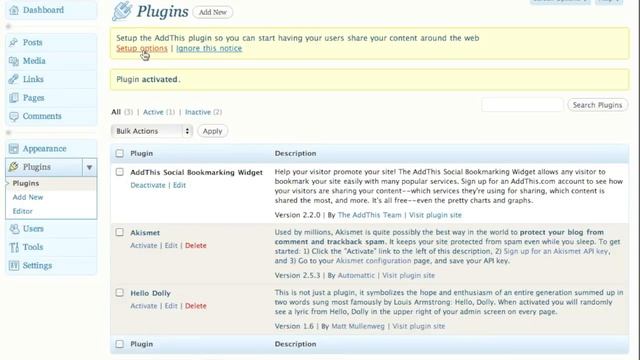
Task: Open the Comments menu item
Action: pyautogui.click(x=42, y=116)
